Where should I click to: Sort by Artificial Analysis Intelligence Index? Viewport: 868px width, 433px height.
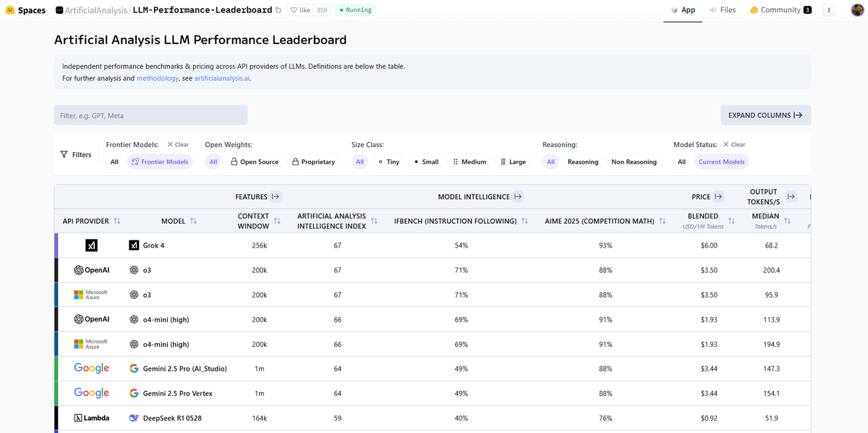[374, 221]
